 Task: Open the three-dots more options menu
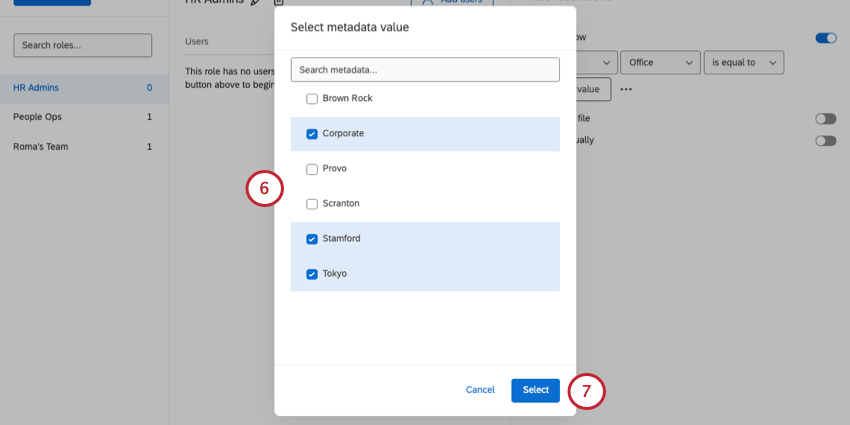(x=626, y=89)
